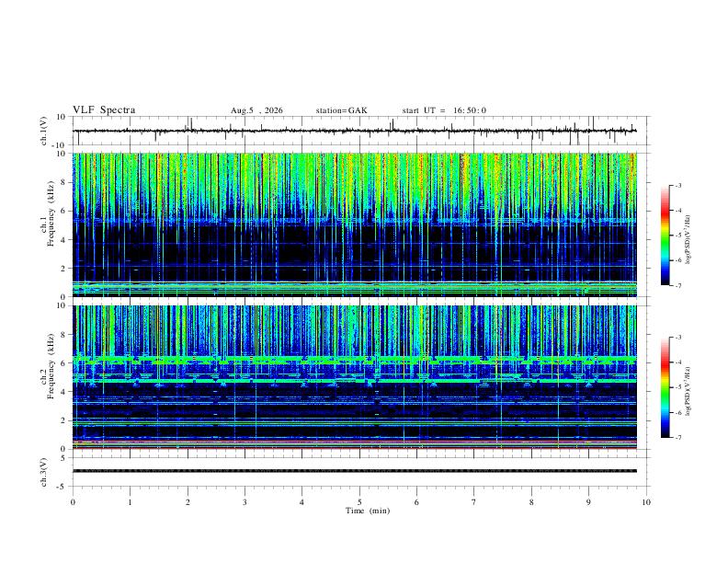The image size is (728, 563).
Task: Click the start UT 16:50:0 label
Action: (444, 110)
